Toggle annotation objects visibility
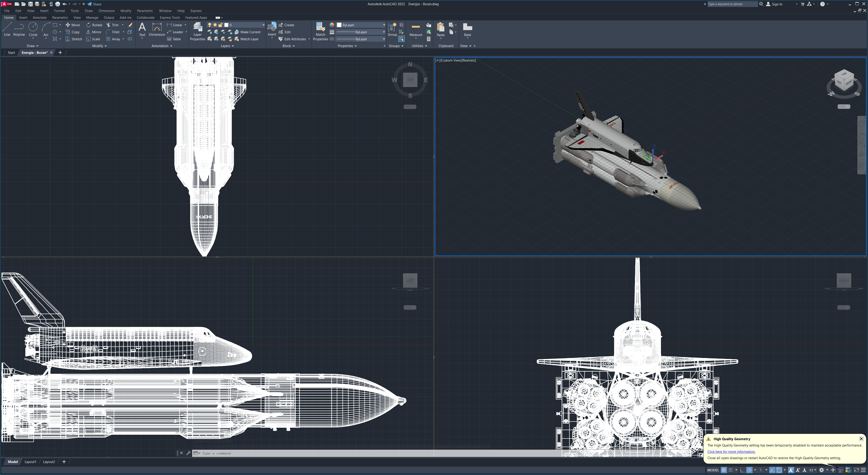The image size is (868, 475). click(791, 470)
